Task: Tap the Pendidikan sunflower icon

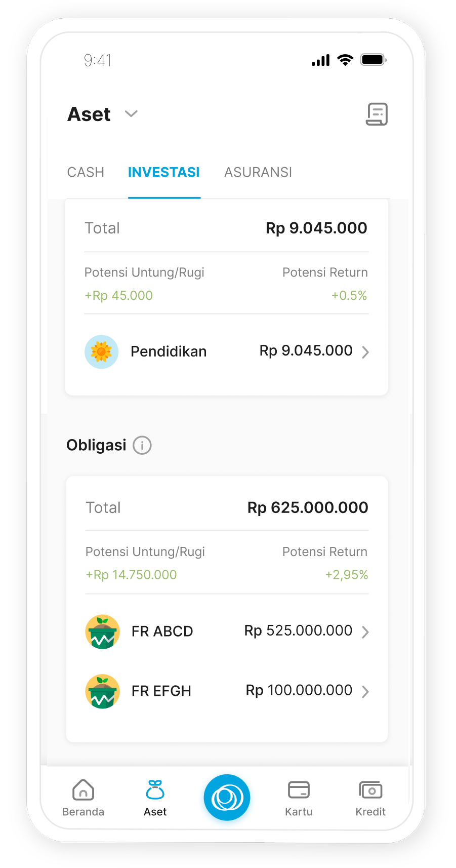Action: point(101,351)
